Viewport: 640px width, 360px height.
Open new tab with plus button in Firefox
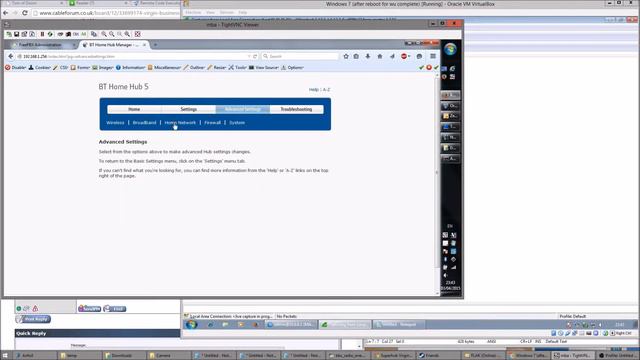[x=155, y=45]
